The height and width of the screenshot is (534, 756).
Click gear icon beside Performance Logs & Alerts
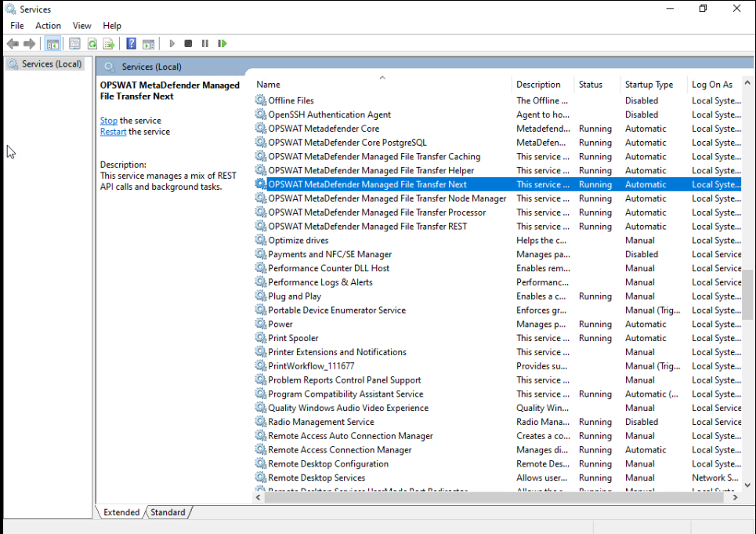(261, 282)
